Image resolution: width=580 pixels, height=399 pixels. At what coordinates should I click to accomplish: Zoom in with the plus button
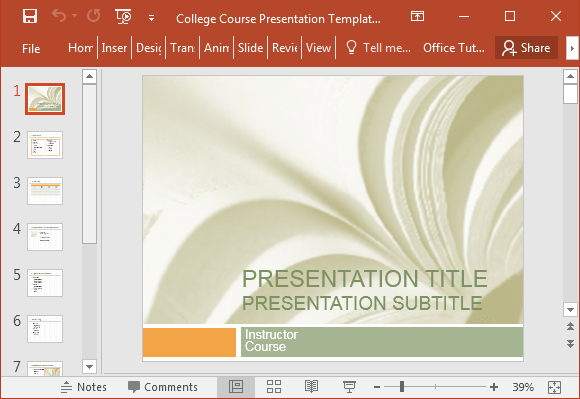494,387
